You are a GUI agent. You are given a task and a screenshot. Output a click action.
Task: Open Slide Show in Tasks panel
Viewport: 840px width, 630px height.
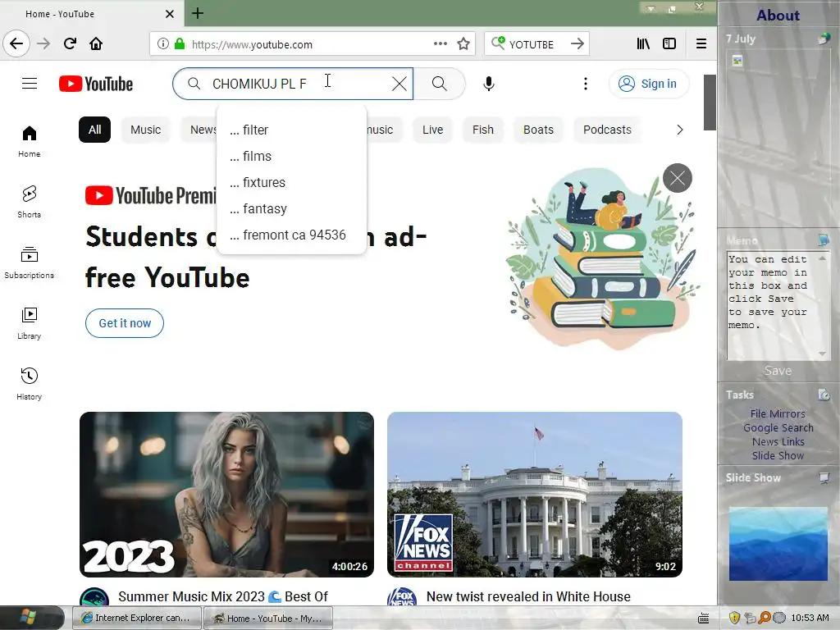pyautogui.click(x=778, y=455)
